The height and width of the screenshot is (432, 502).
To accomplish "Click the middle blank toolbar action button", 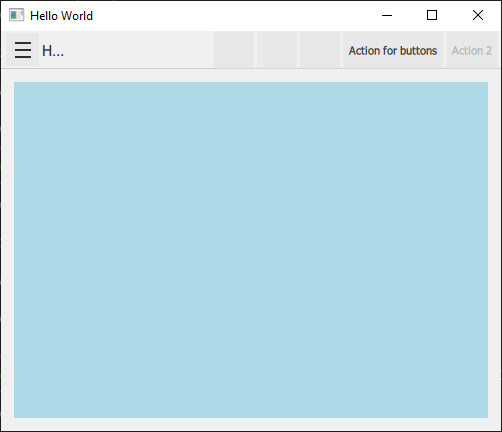I will coord(277,50).
